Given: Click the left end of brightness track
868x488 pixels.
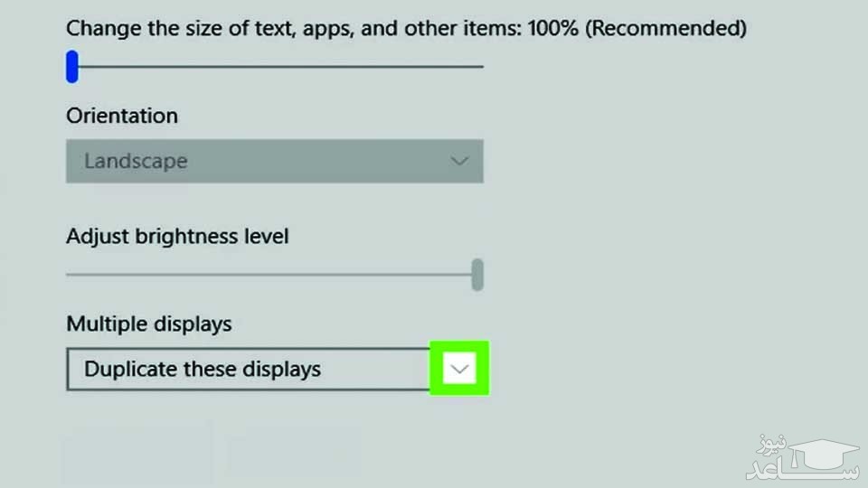Looking at the screenshot, I should coord(71,272).
